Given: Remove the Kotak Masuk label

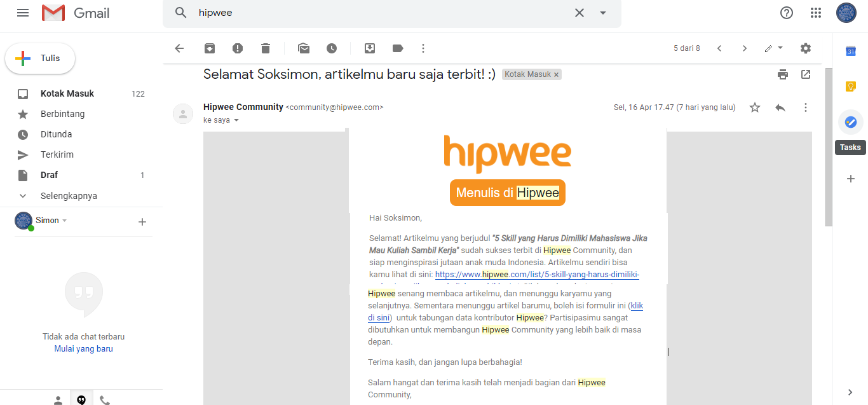Looking at the screenshot, I should [557, 75].
